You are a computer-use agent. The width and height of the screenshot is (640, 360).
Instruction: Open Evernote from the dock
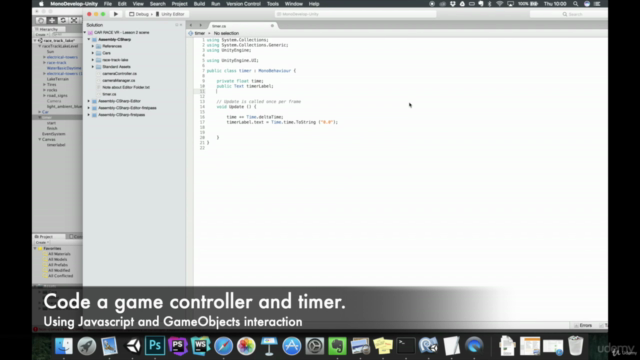[337, 346]
